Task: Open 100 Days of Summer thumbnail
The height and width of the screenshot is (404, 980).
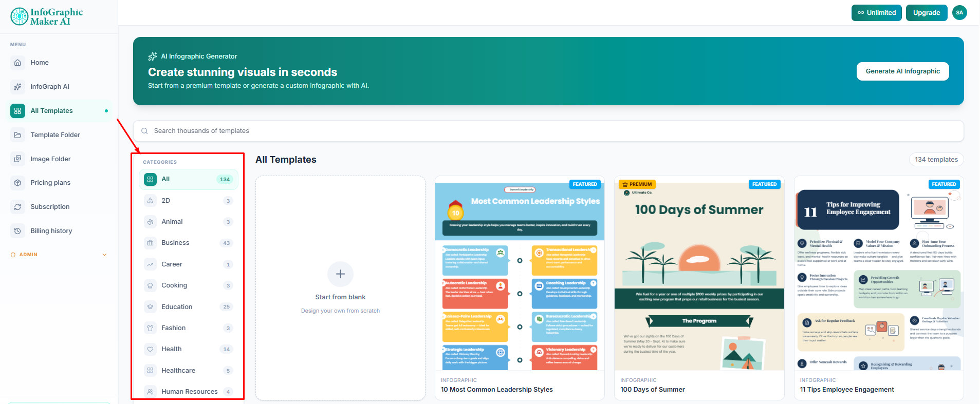Action: tap(699, 273)
